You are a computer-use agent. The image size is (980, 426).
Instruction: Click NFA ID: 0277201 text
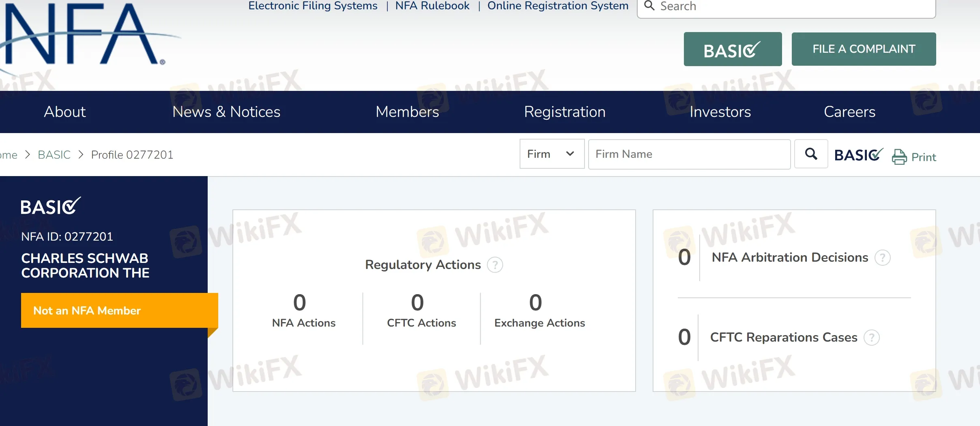pos(67,237)
